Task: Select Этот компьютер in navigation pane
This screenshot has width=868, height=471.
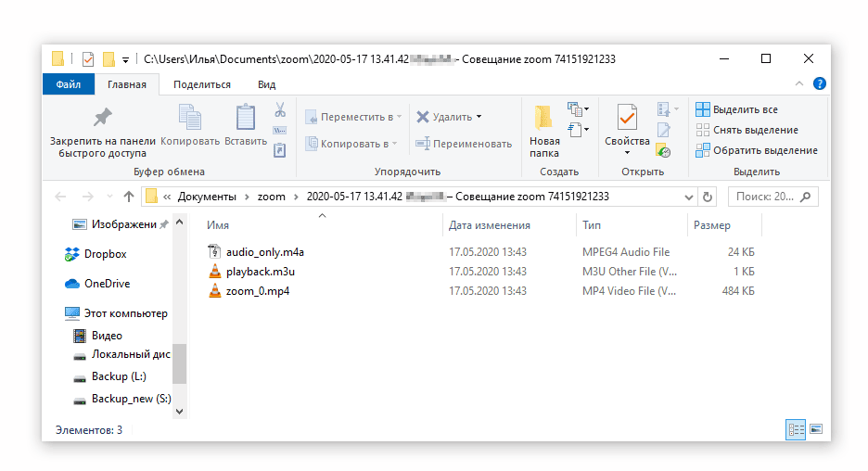Action: (x=116, y=313)
